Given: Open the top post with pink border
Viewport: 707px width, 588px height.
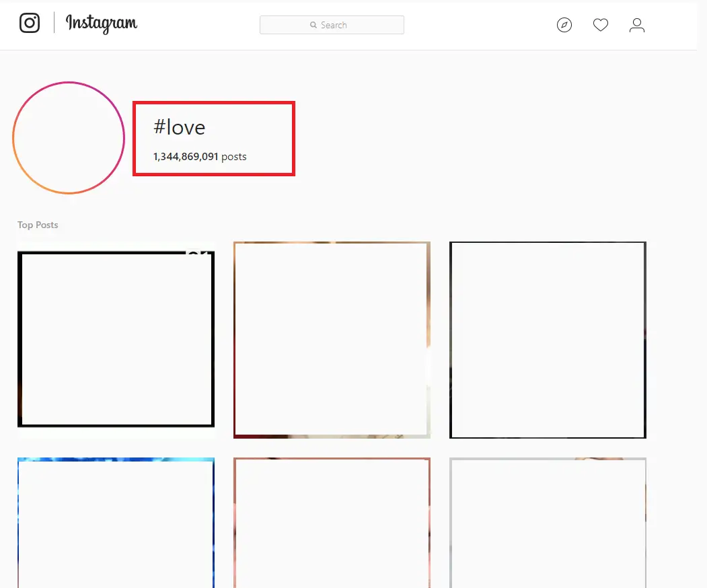Looking at the screenshot, I should coord(332,523).
